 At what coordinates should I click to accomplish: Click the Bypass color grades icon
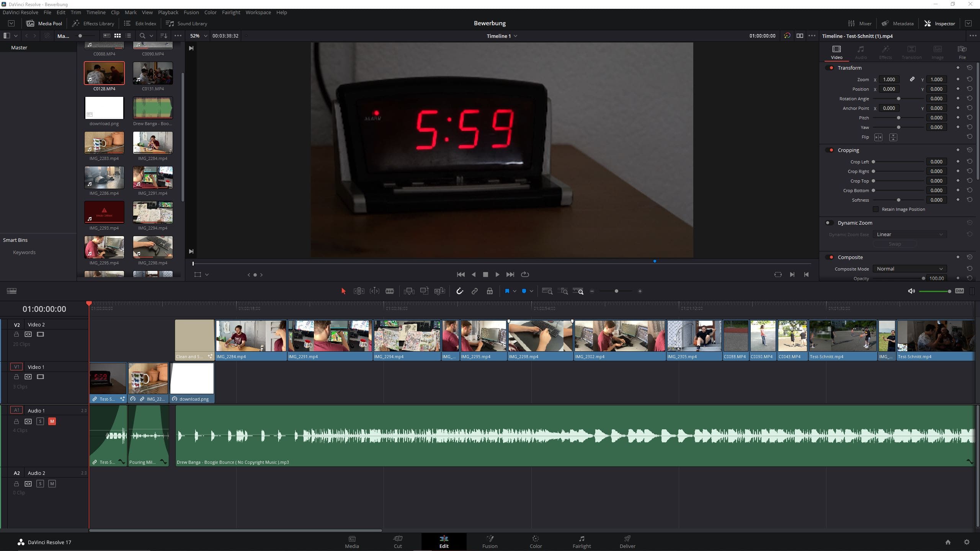click(x=787, y=36)
